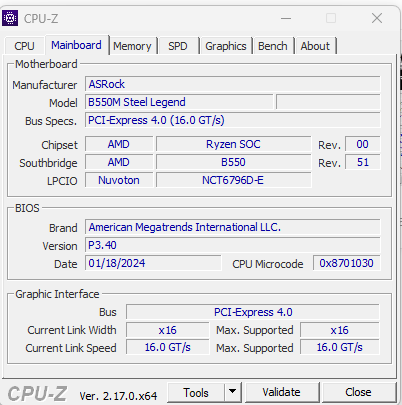The image size is (402, 405).
Task: Click the Ver. 2.17.0.x64 version text
Action: [118, 396]
